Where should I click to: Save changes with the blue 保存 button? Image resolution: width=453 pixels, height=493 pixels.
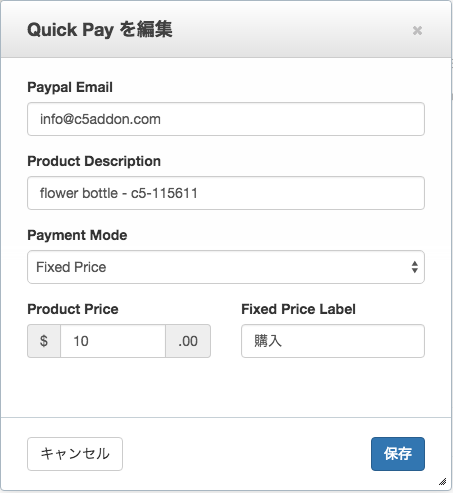click(398, 454)
